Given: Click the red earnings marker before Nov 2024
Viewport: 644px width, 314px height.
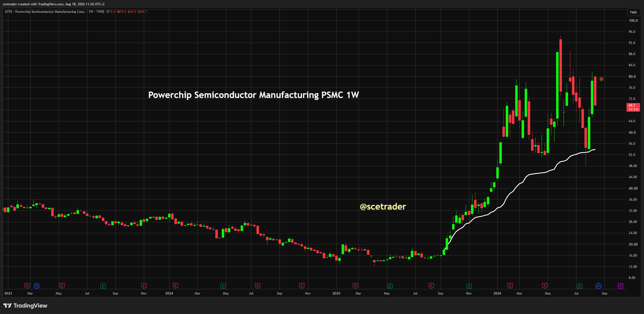Looking at the screenshot, I should point(302,286).
